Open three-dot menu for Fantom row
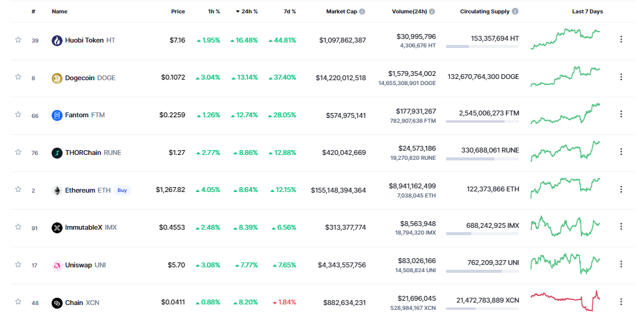This screenshot has width=644, height=319. pyautogui.click(x=621, y=114)
